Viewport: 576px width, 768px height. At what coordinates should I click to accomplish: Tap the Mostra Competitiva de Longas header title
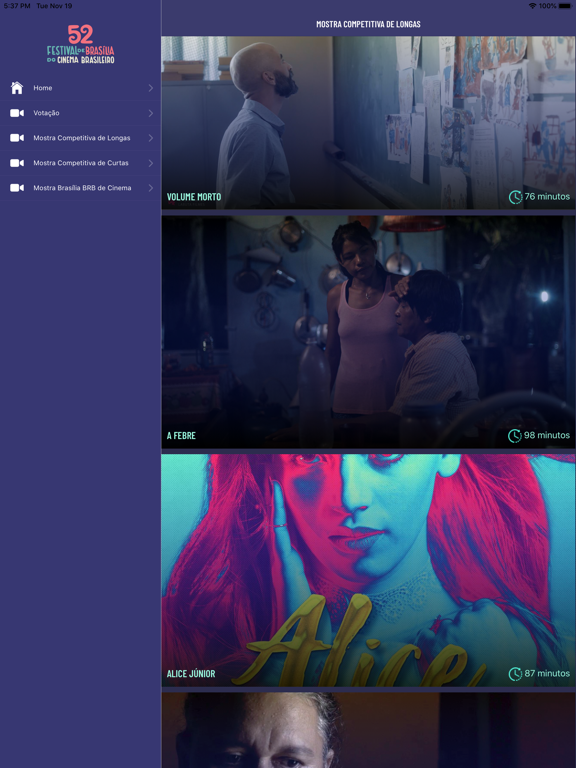coord(368,24)
